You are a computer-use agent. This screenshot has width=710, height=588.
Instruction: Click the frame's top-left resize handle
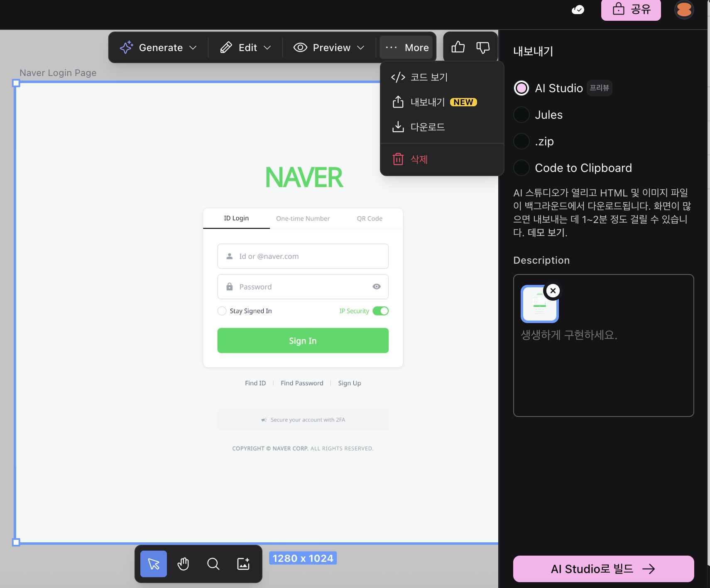pyautogui.click(x=16, y=83)
